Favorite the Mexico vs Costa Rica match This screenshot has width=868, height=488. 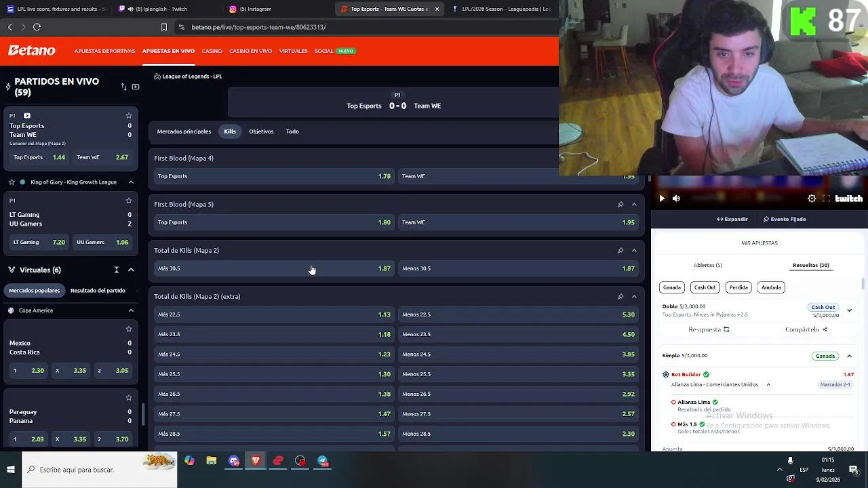[x=129, y=329]
